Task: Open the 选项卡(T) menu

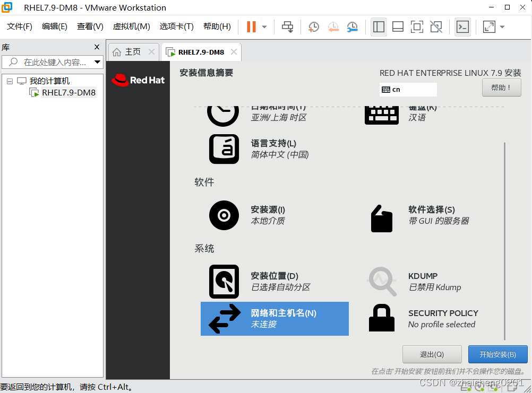Action: click(176, 27)
